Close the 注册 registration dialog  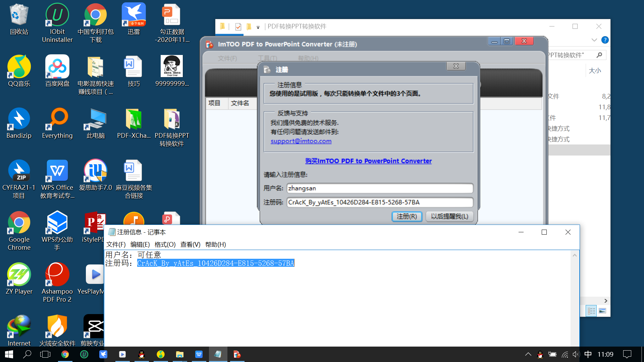coord(456,66)
